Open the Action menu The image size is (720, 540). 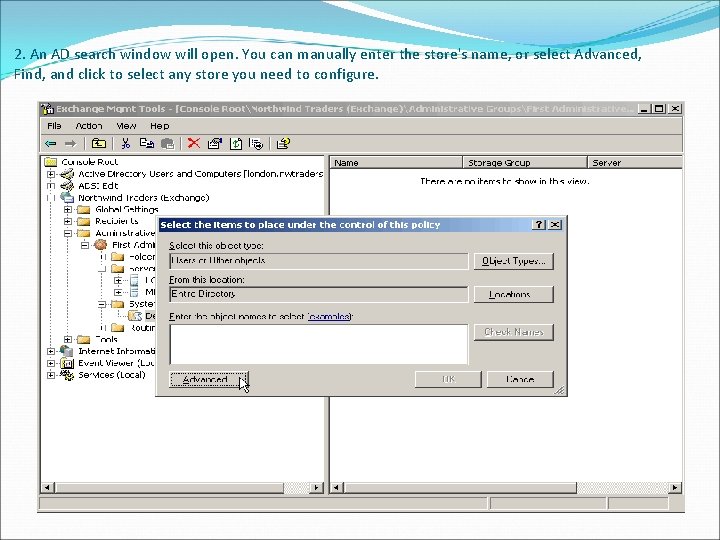89,125
